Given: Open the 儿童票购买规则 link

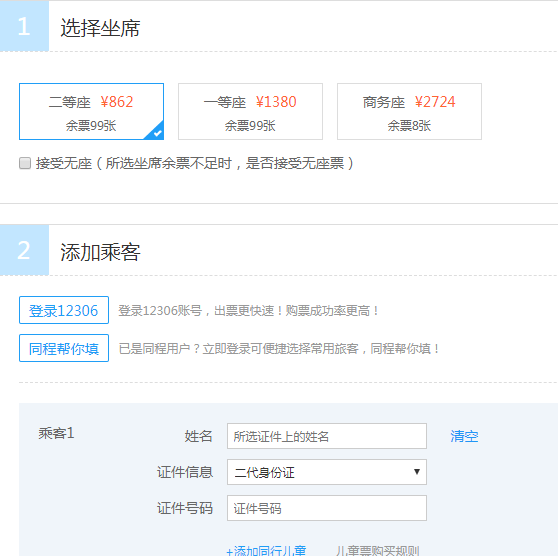Looking at the screenshot, I should click(x=377, y=550).
